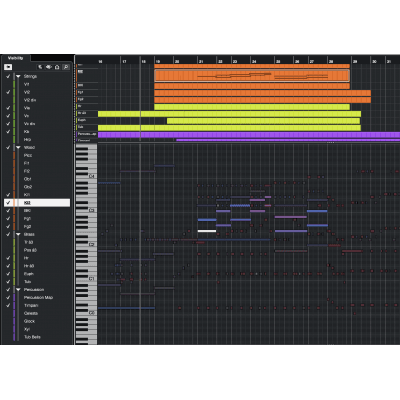The width and height of the screenshot is (400, 400).
Task: Open the Visibility tab
Action: coord(15,58)
